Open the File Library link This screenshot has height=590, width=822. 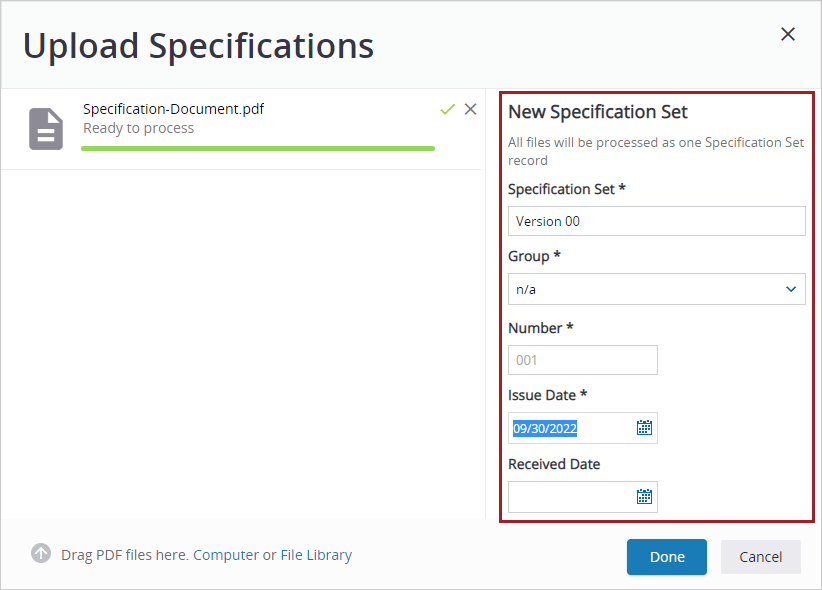point(316,554)
